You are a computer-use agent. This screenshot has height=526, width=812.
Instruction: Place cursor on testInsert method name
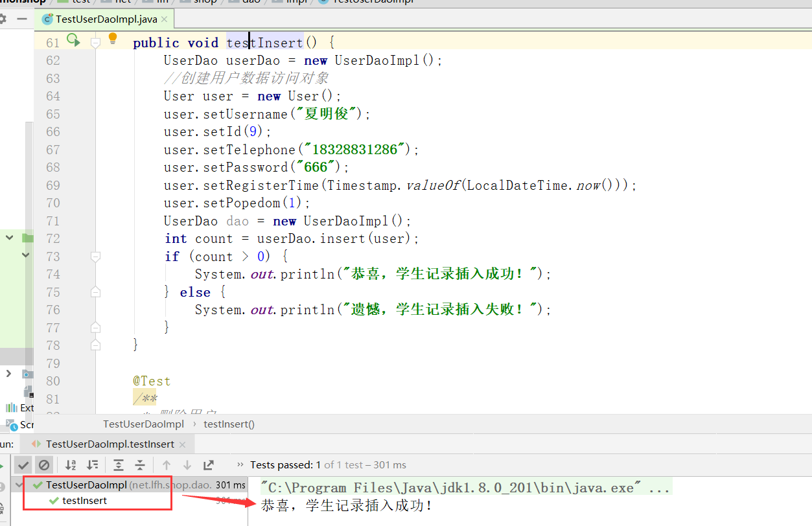pos(265,43)
